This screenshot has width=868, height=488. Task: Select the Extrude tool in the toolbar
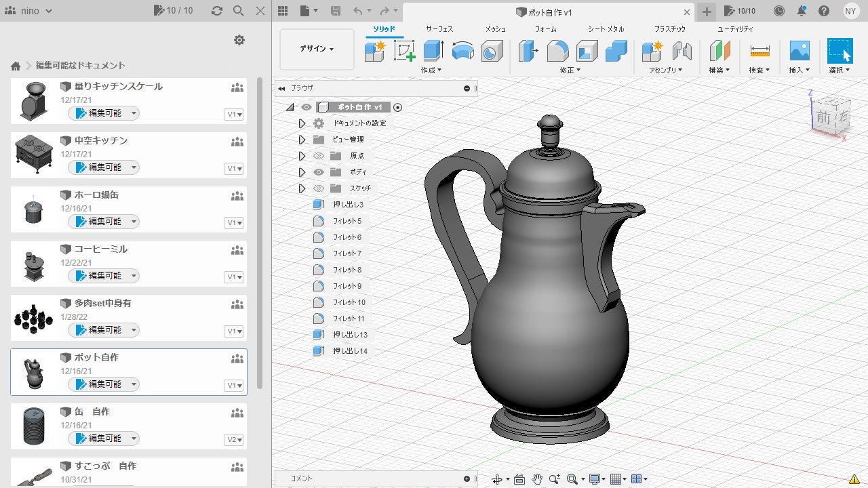tap(433, 51)
